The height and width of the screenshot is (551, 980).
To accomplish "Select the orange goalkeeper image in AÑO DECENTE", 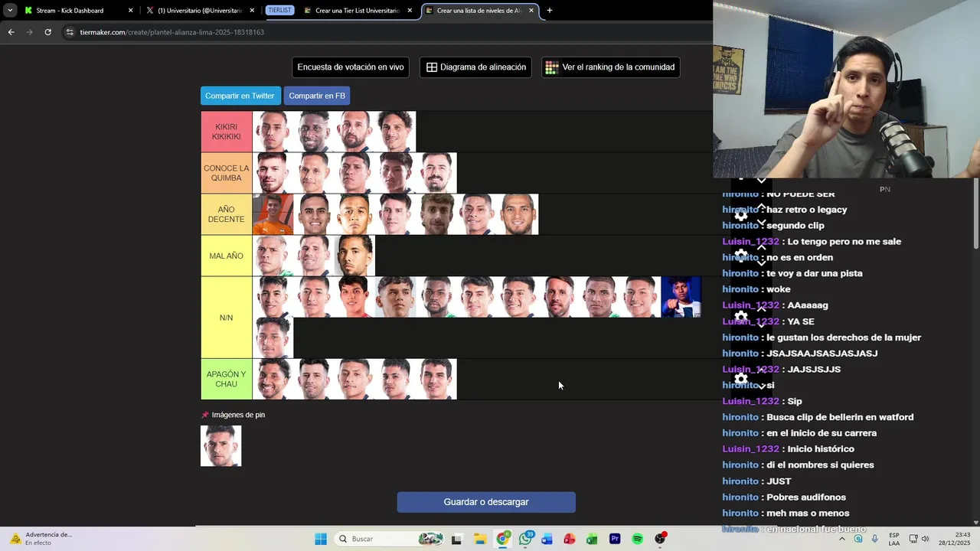I will click(x=273, y=214).
